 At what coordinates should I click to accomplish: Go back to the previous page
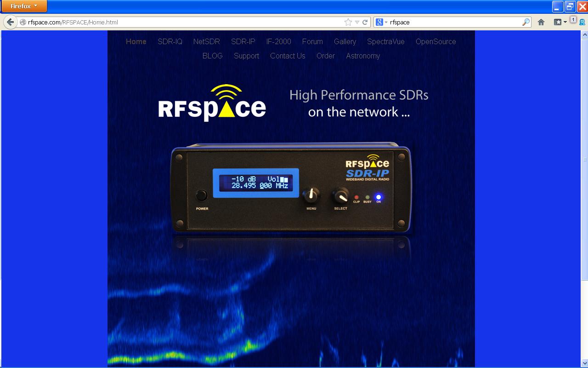point(11,22)
